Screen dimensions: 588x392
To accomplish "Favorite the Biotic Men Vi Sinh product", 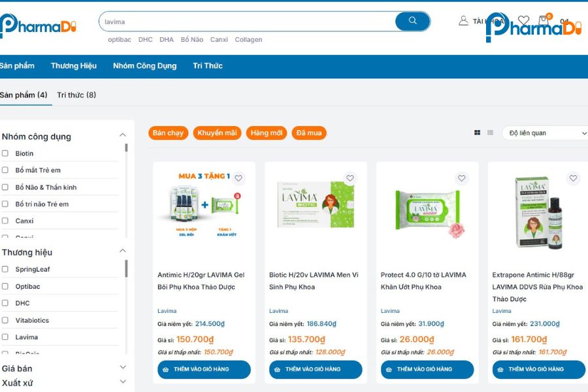I will click(350, 178).
